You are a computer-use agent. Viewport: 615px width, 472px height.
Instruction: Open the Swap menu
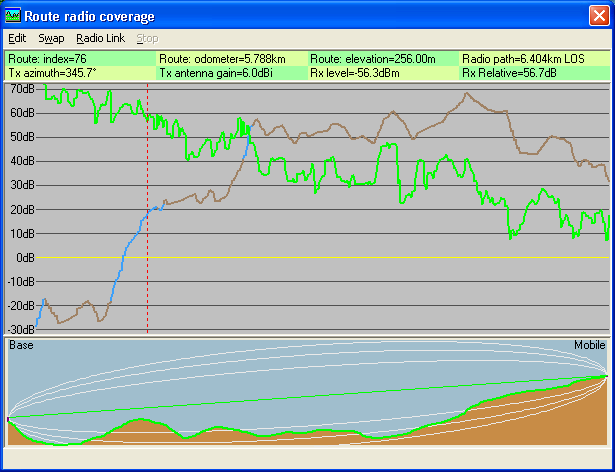(x=51, y=38)
